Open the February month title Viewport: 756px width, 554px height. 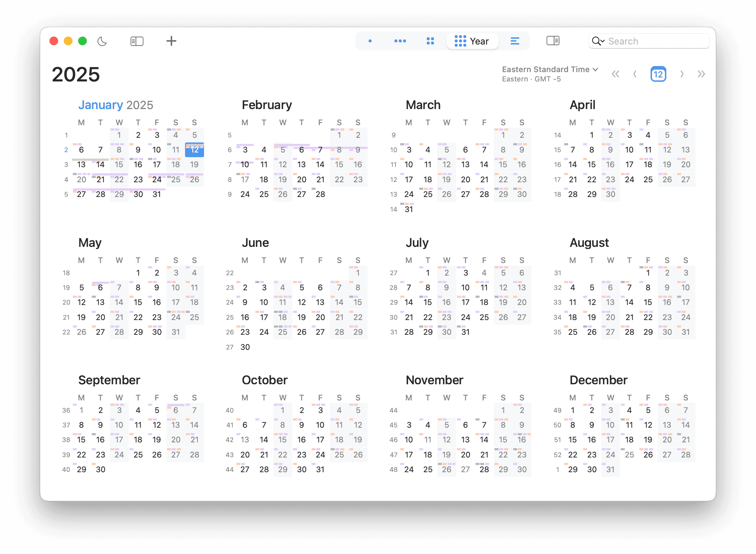(x=267, y=105)
